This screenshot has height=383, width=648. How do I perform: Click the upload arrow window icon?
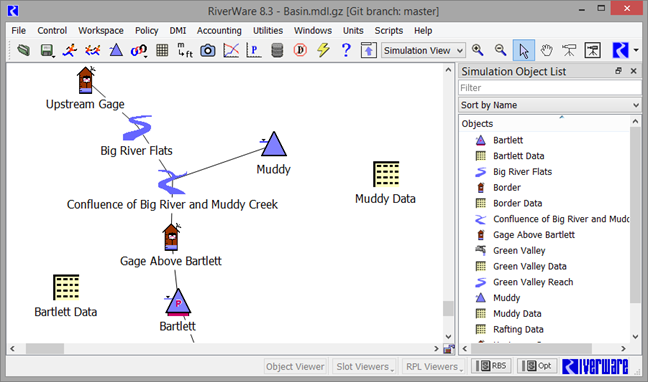[x=369, y=50]
